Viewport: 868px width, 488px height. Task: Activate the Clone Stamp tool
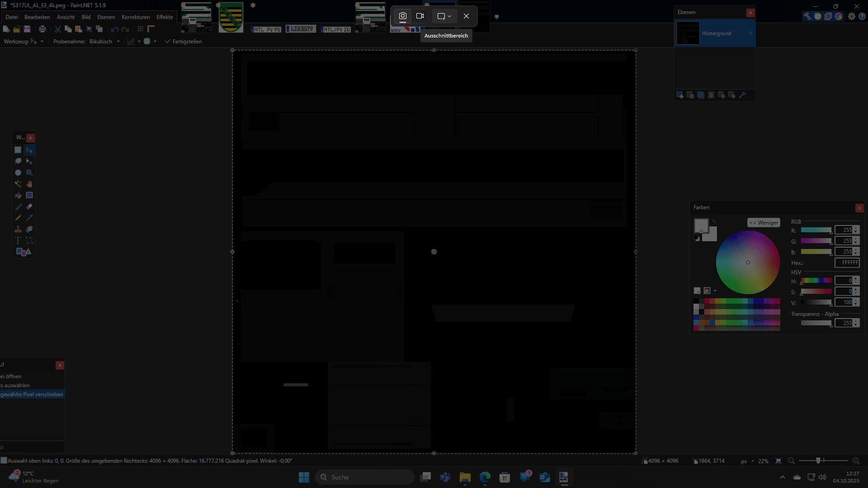click(x=18, y=229)
